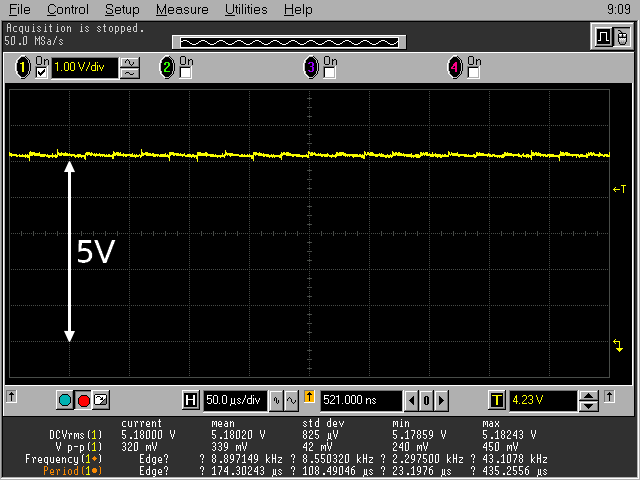Lower trigger level with the down arrow
The image size is (640, 480).
click(589, 406)
